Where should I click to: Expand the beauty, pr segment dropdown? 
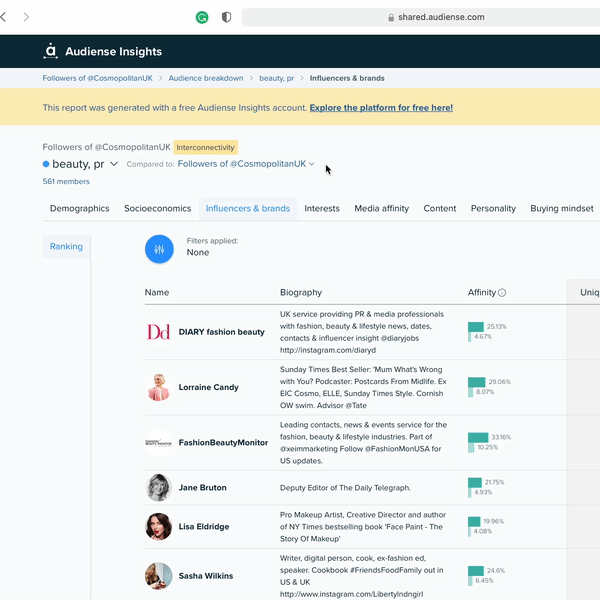point(114,164)
